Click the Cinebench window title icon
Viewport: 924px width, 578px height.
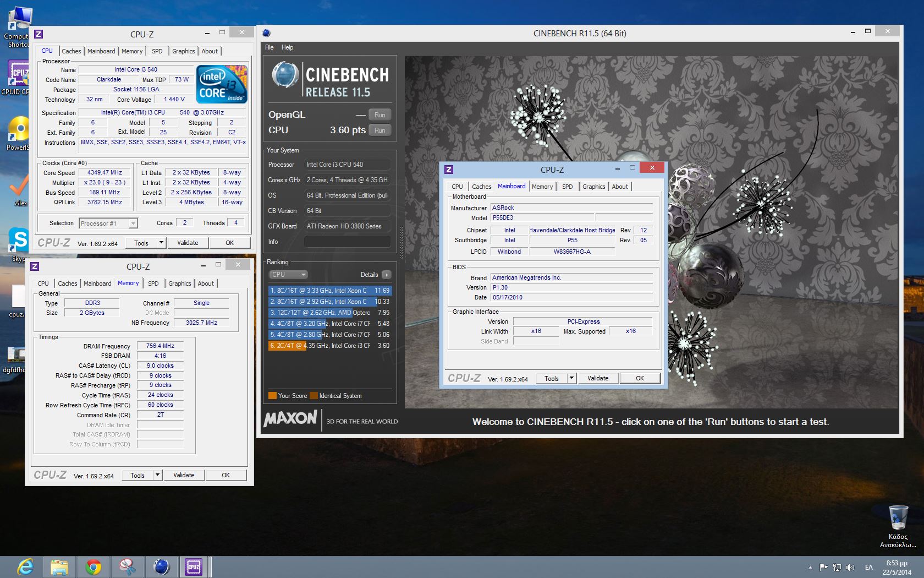pyautogui.click(x=267, y=33)
